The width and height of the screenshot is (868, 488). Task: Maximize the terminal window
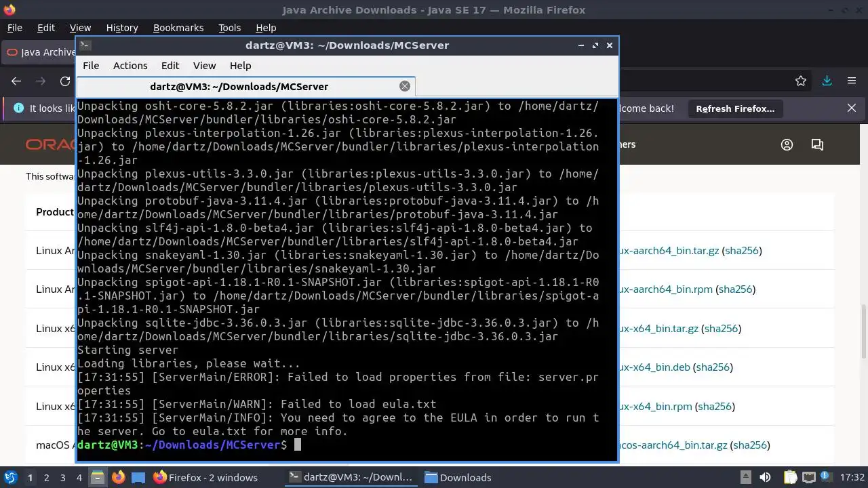click(595, 45)
